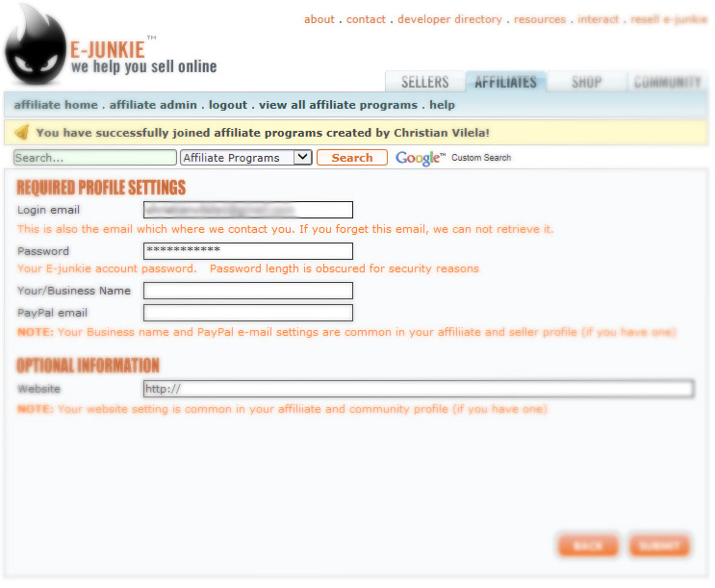This screenshot has height=588, width=715.
Task: Click the Submit button
Action: click(659, 546)
